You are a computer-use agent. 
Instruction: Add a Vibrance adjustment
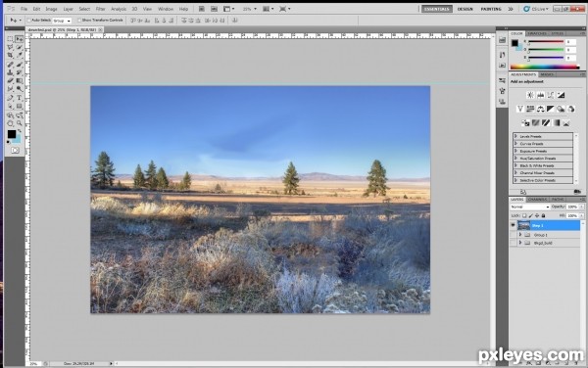pos(519,109)
